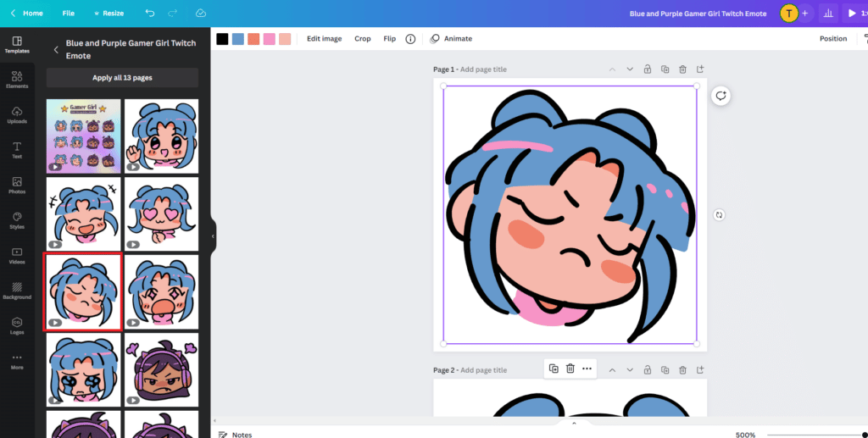Select the black color swatch
The width and height of the screenshot is (868, 438).
tap(222, 39)
